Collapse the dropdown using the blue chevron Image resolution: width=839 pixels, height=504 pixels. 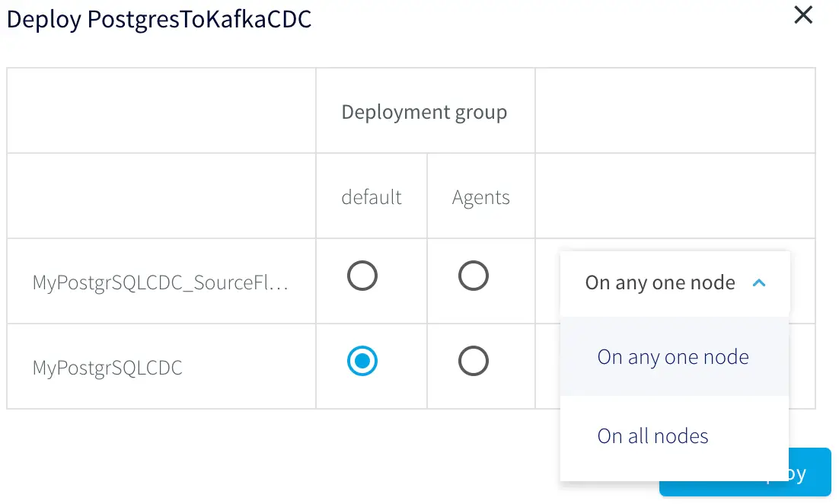coord(758,283)
